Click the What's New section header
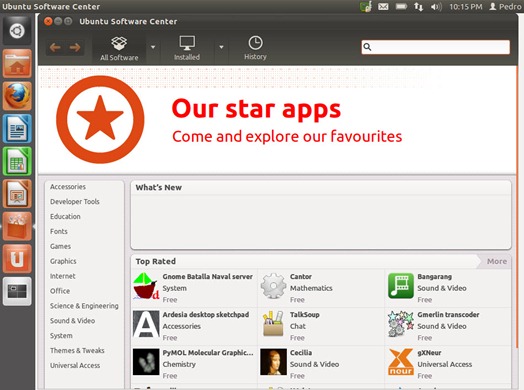 [x=158, y=187]
